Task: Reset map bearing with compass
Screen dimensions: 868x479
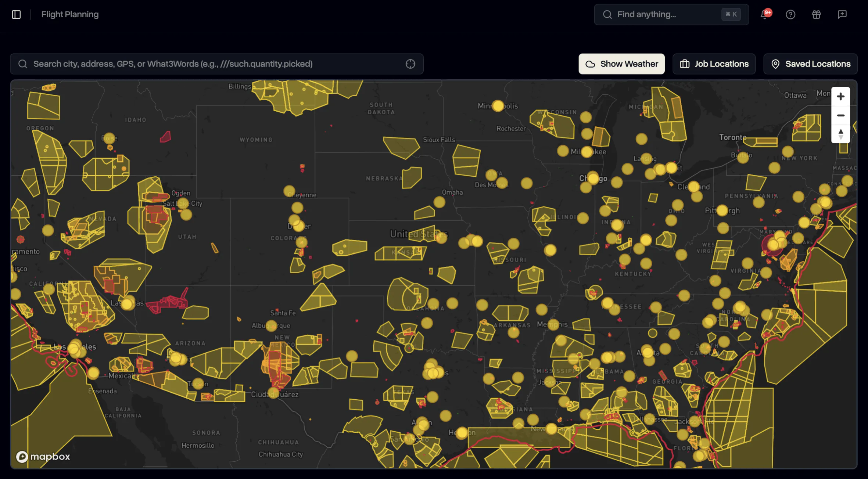Action: [x=840, y=134]
